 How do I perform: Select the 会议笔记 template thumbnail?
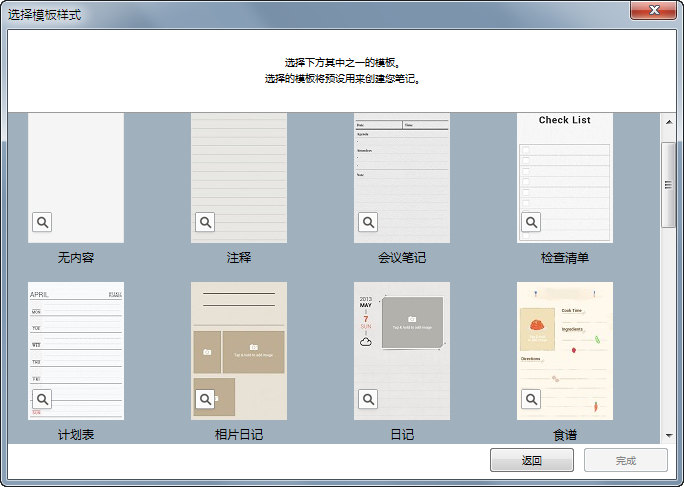pos(402,170)
